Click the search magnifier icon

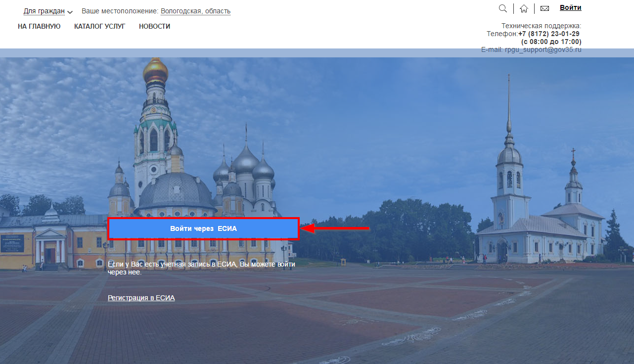(503, 8)
